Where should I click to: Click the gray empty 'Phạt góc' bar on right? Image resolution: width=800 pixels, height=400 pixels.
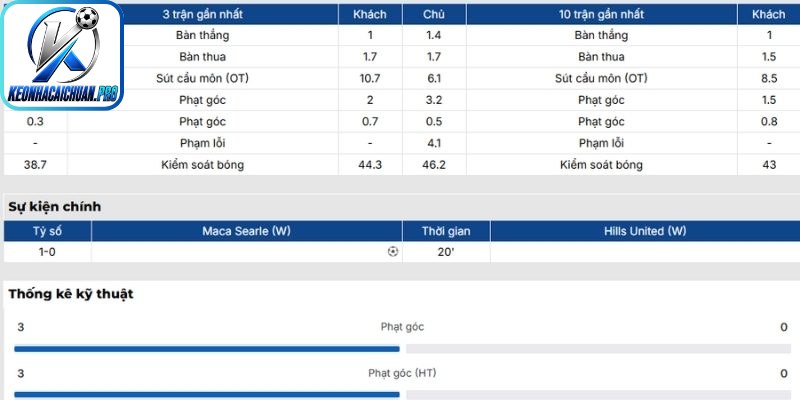click(x=598, y=349)
